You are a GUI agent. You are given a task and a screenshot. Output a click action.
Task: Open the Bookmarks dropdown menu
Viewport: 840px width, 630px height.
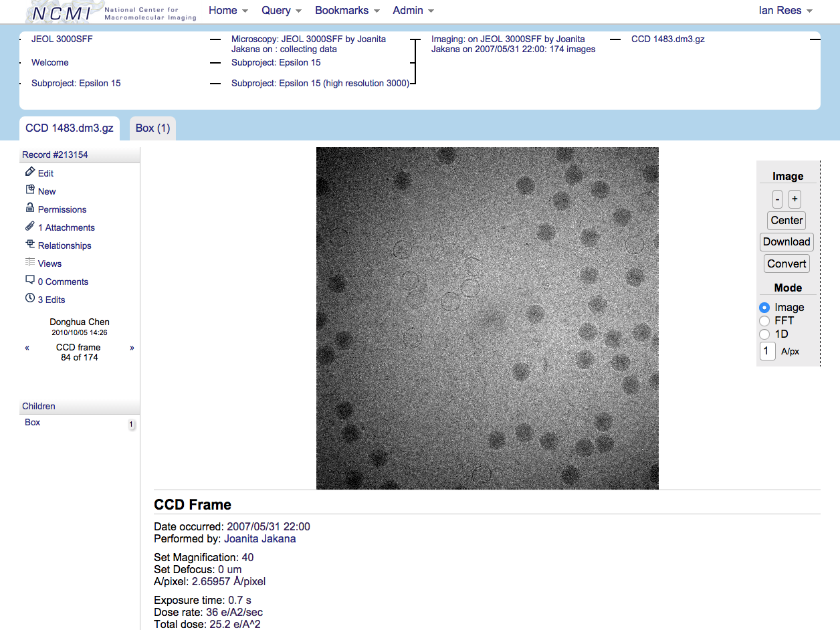click(347, 11)
